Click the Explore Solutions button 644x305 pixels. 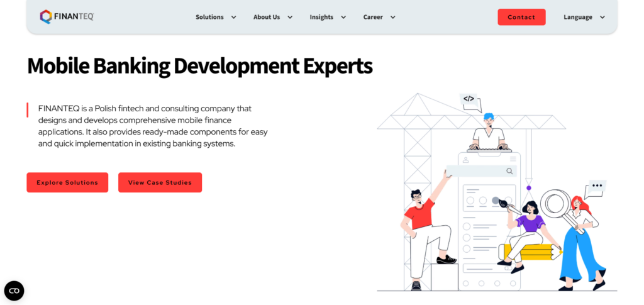(x=67, y=182)
